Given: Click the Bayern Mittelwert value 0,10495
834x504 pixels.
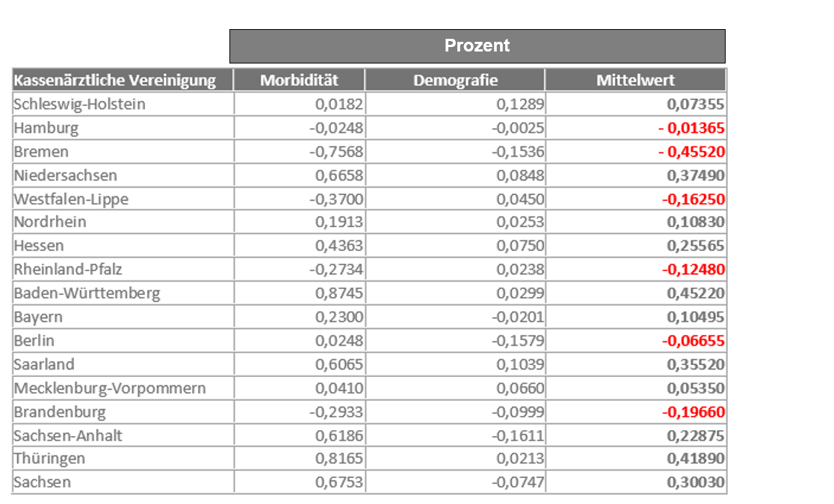Looking at the screenshot, I should click(x=696, y=317).
